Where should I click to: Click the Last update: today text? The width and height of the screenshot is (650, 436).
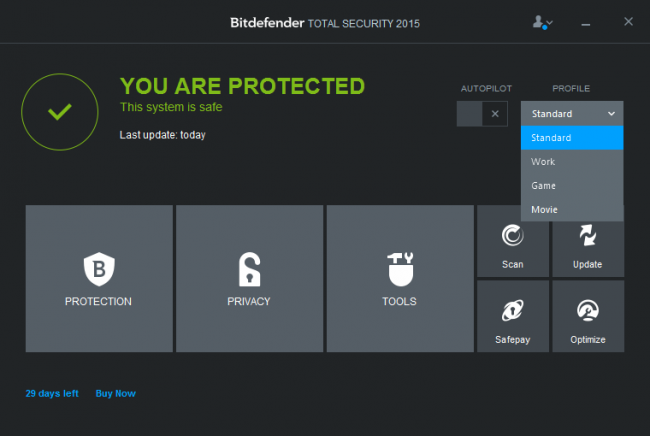tap(162, 135)
